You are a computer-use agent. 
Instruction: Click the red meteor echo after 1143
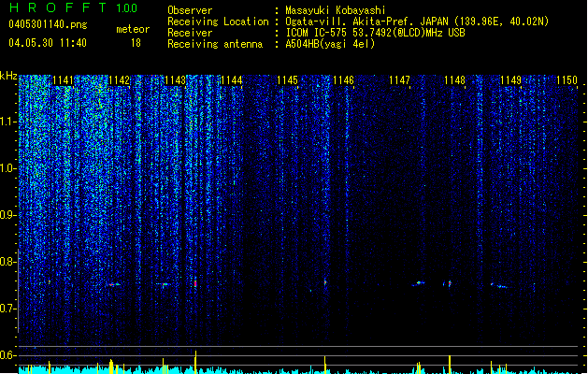coord(195,283)
